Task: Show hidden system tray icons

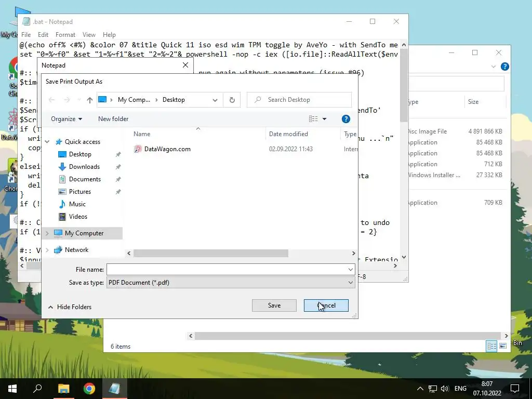Action: point(420,389)
